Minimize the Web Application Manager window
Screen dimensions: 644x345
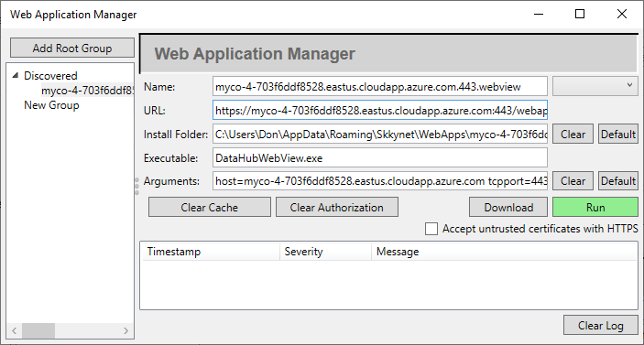click(539, 14)
